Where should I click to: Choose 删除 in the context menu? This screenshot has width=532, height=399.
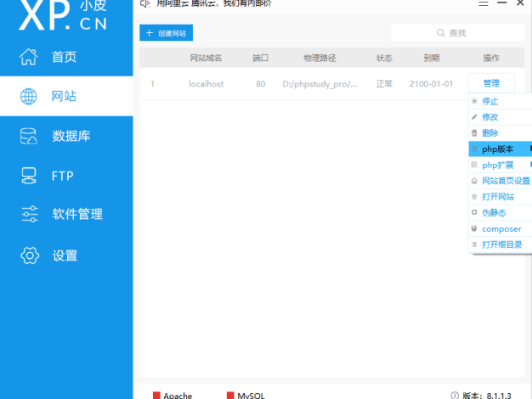tap(500, 133)
